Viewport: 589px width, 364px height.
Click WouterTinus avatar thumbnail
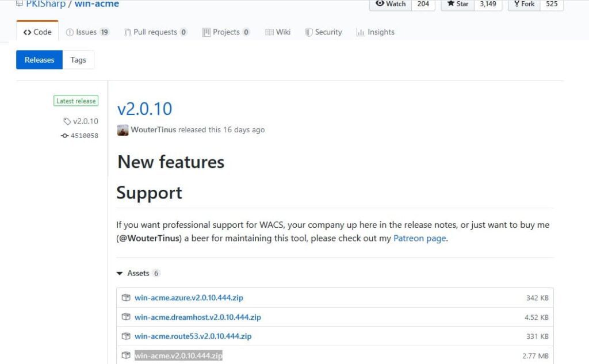pyautogui.click(x=123, y=130)
